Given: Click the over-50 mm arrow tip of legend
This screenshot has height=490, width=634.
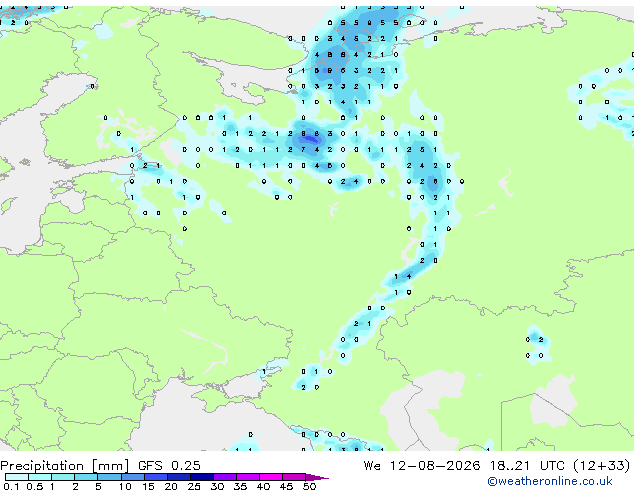Looking at the screenshot, I should (317, 478).
